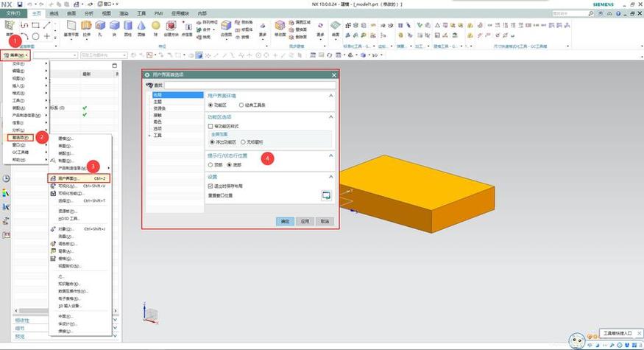Click the shaded cube rendering style icon in the selection bar
This screenshot has width=644, height=350.
199,55
